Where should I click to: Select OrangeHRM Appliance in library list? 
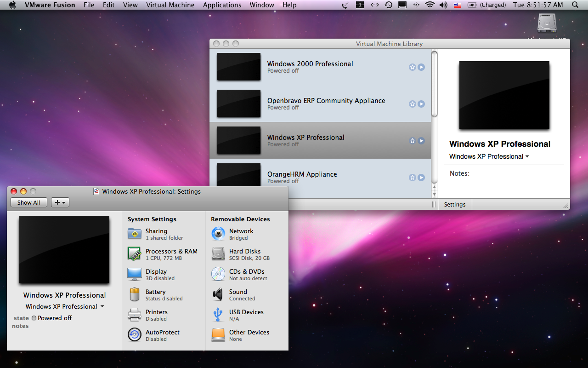[x=320, y=178]
